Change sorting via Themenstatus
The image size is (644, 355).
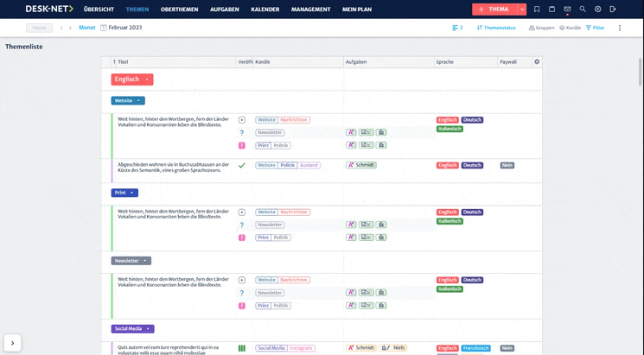[496, 28]
